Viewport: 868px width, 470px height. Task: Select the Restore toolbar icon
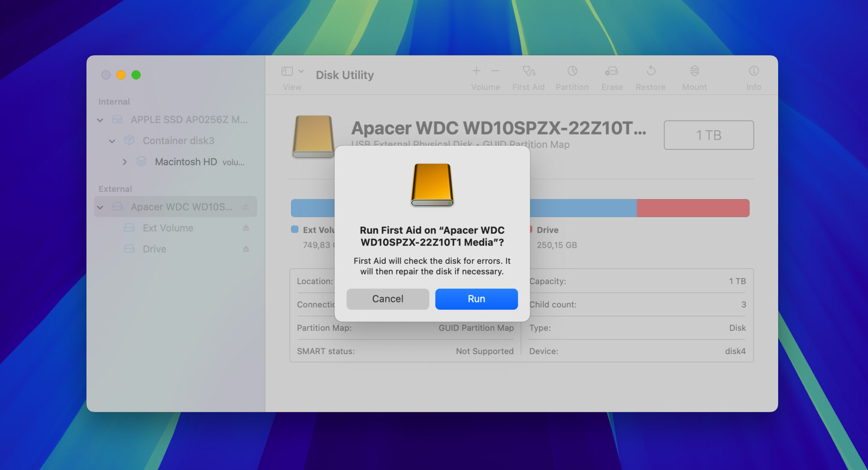pos(651,76)
